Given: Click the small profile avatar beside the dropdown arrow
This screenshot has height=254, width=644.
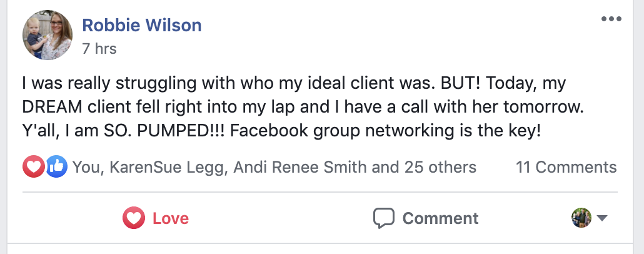Looking at the screenshot, I should (x=581, y=218).
